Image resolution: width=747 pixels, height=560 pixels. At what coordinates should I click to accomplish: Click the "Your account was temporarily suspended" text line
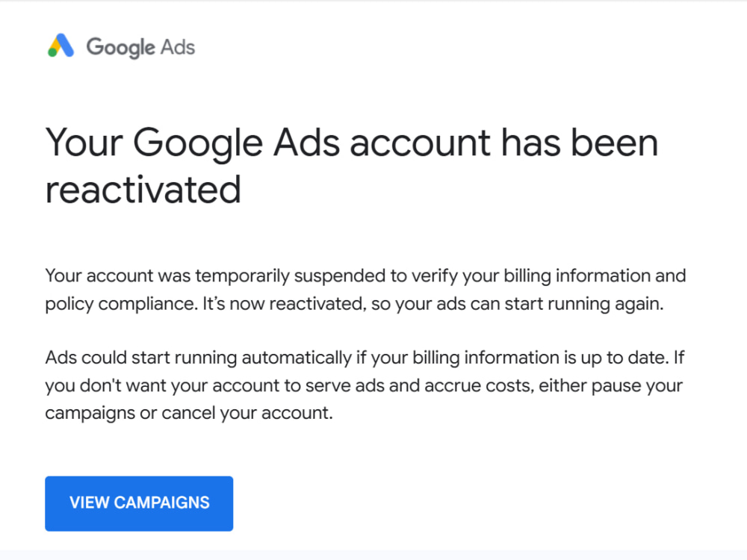click(365, 276)
